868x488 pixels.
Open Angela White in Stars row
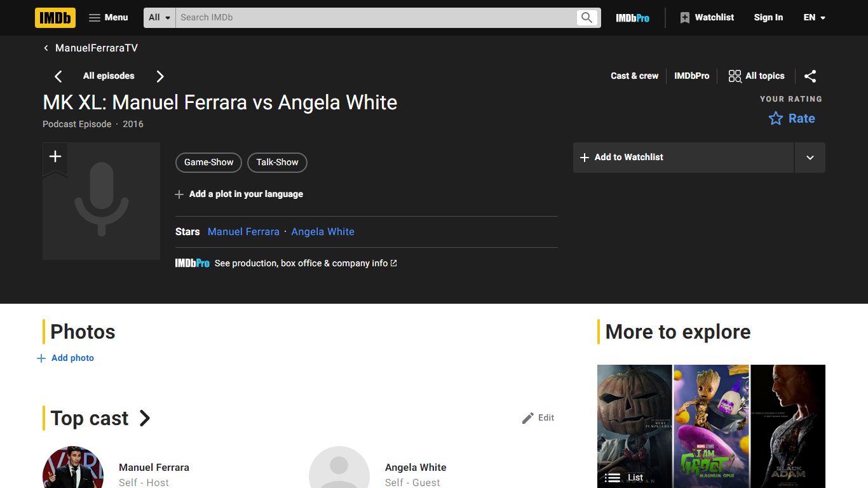tap(323, 232)
